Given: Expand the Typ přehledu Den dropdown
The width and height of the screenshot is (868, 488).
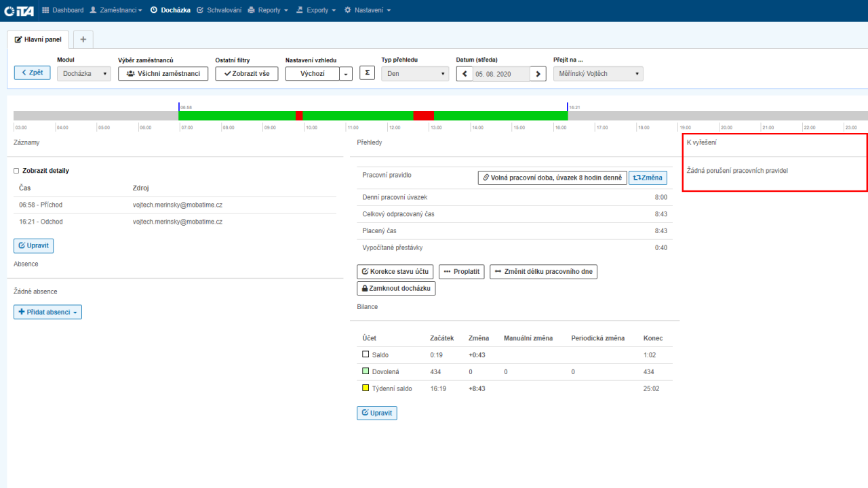Looking at the screenshot, I should point(415,74).
